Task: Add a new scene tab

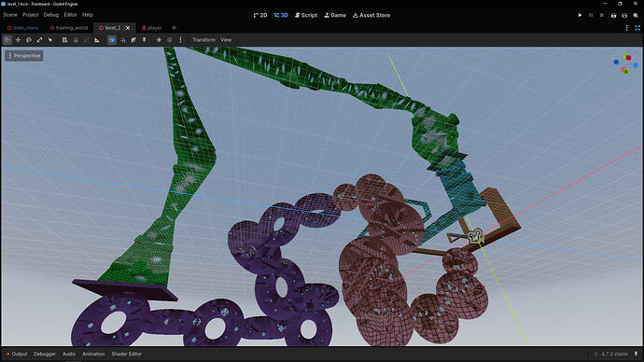Action: click(174, 28)
